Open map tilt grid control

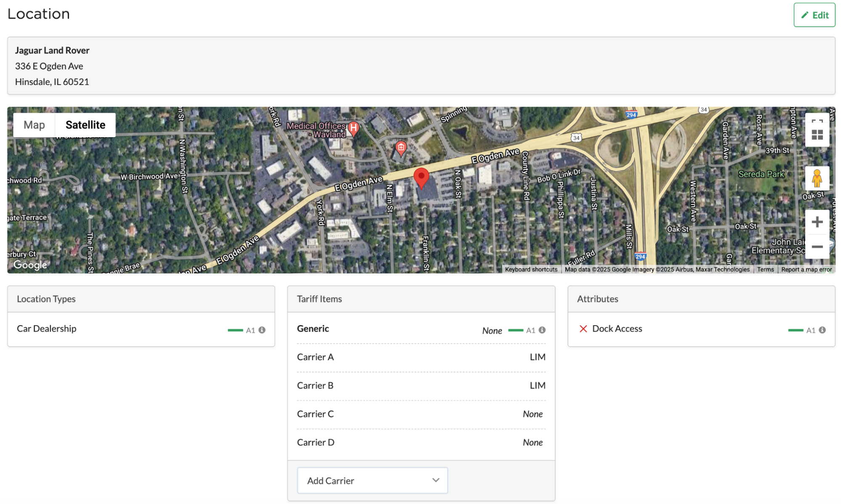click(x=817, y=135)
